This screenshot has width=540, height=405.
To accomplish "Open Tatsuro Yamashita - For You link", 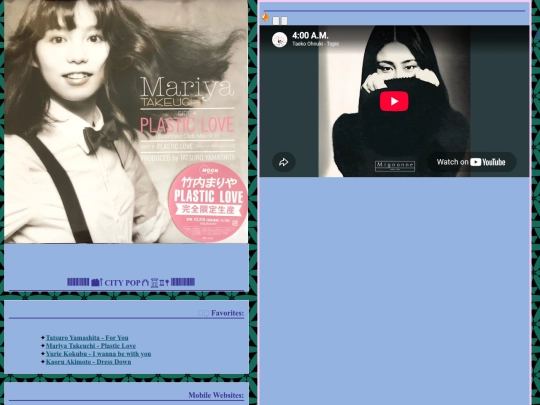I will tap(87, 338).
